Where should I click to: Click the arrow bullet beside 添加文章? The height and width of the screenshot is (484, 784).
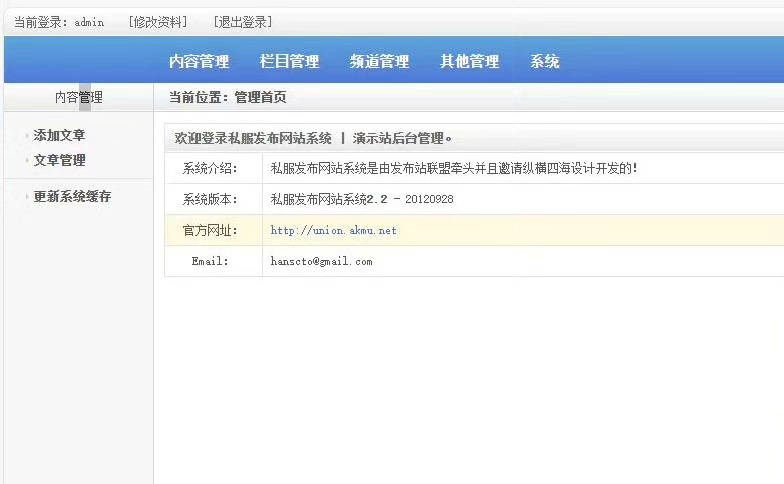26,135
